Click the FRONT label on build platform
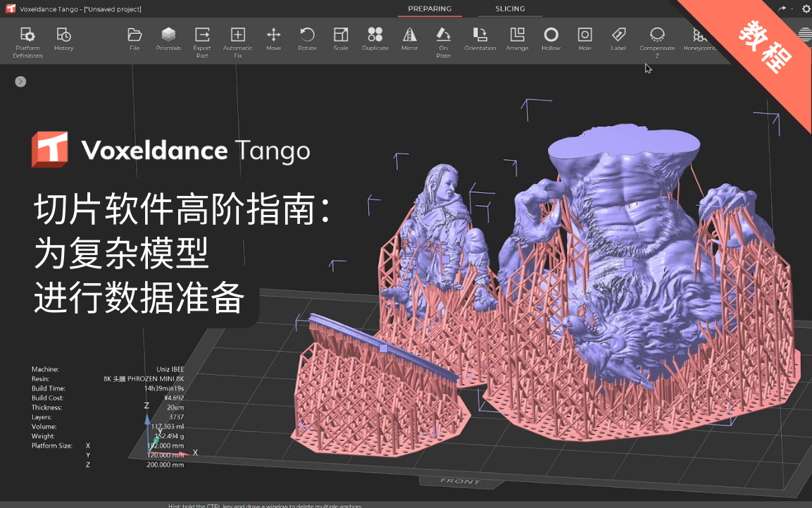 coord(460,481)
